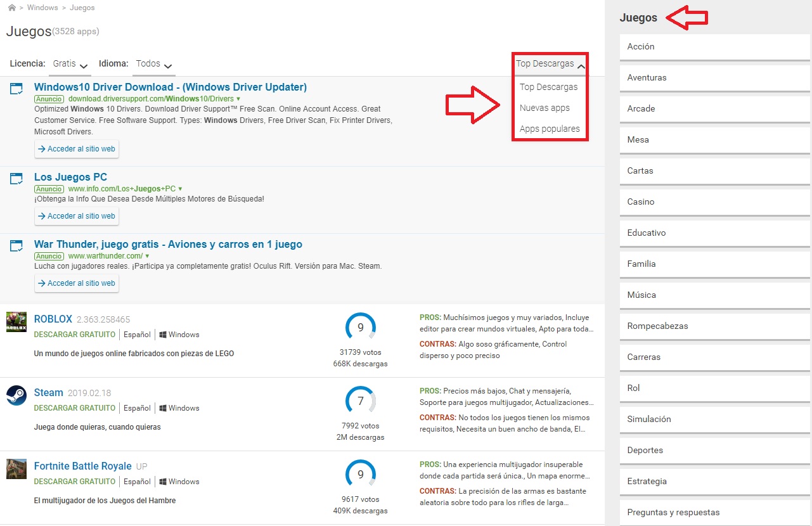Image resolution: width=812 pixels, height=526 pixels.
Task: Click the ad icon beside Windows10 Driver Download
Action: (x=16, y=89)
